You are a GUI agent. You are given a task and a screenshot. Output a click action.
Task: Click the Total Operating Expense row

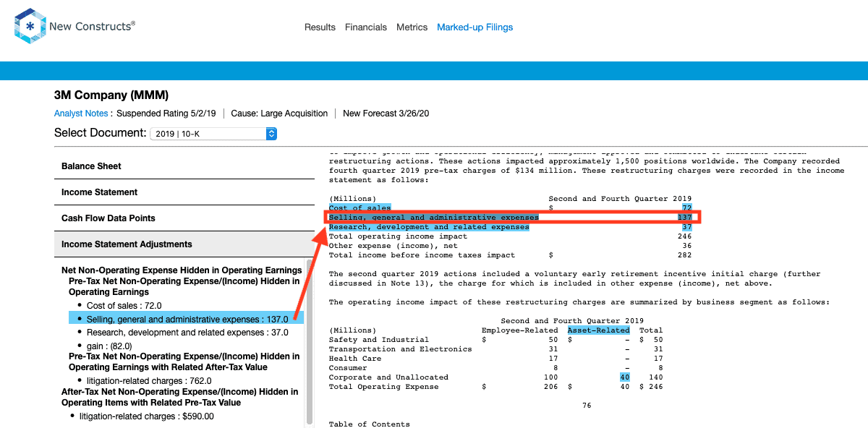(x=495, y=387)
